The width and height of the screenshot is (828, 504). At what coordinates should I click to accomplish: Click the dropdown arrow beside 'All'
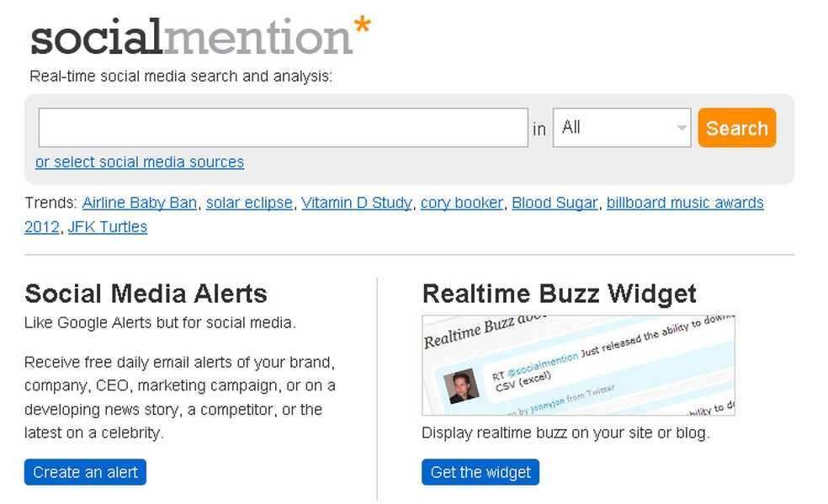(x=681, y=128)
